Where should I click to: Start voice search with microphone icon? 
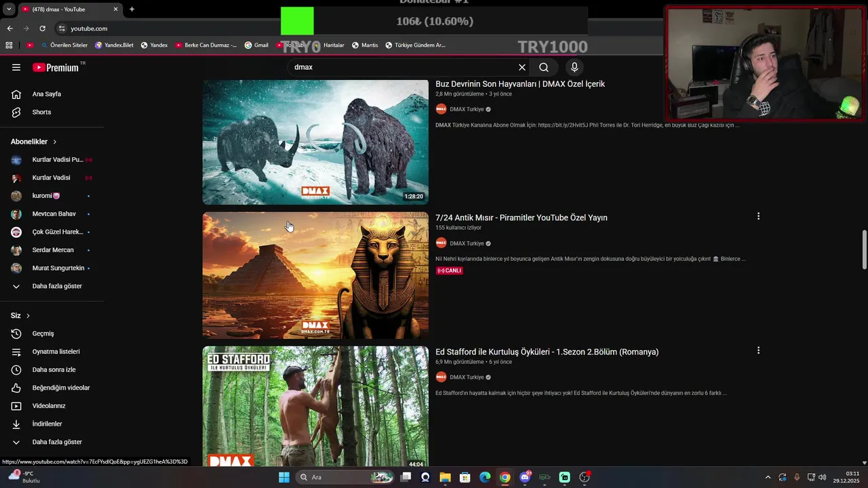574,67
